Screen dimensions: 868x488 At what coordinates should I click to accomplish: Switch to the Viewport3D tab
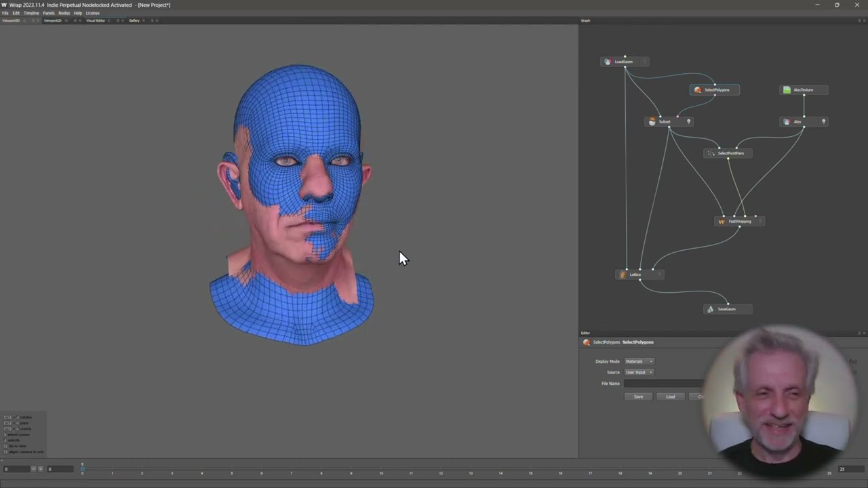(10, 20)
